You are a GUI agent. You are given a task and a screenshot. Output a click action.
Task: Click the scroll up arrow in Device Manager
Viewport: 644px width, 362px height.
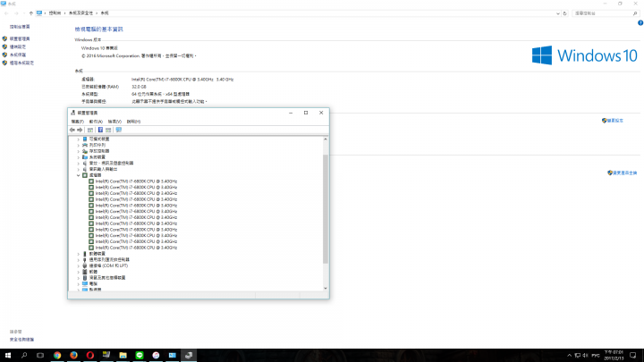click(x=326, y=139)
